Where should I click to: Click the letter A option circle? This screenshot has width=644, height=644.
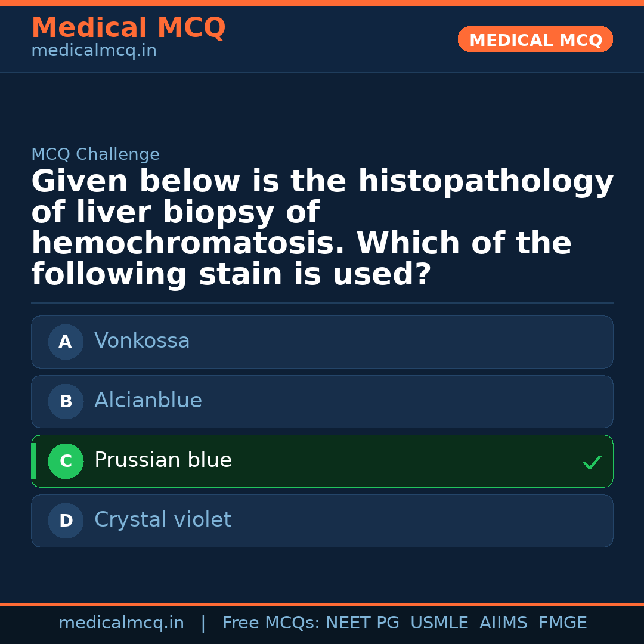66,342
